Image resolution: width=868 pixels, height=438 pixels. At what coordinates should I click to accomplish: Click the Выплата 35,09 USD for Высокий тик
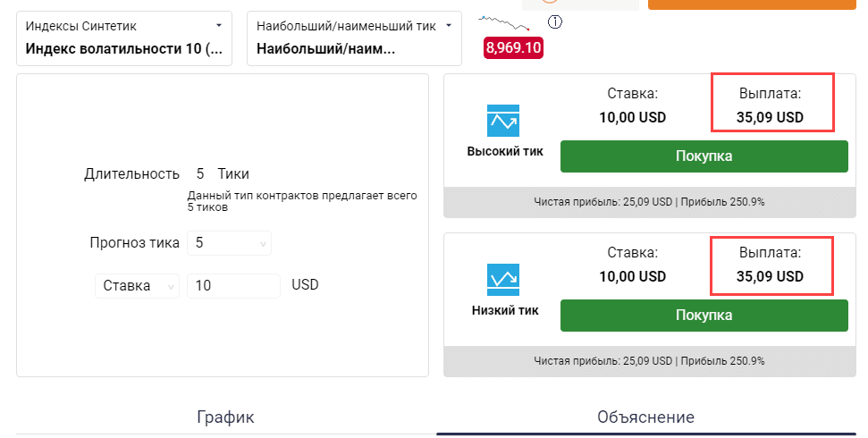tap(771, 105)
